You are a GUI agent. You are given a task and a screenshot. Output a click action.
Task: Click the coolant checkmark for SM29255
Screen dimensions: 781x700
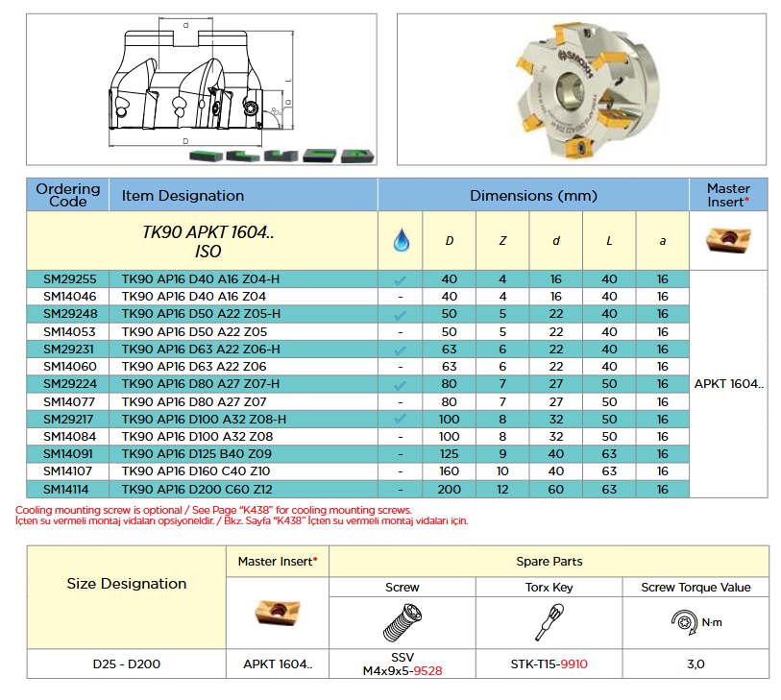pos(400,279)
